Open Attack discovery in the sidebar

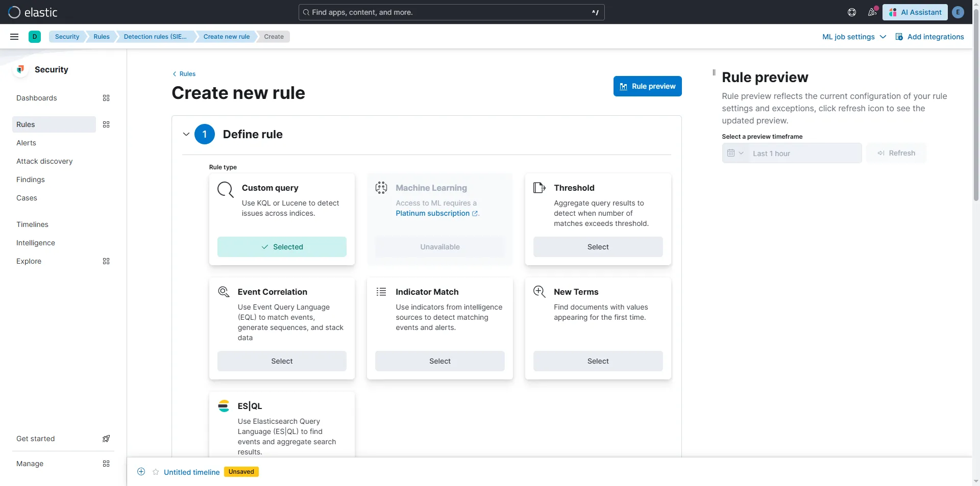[44, 161]
